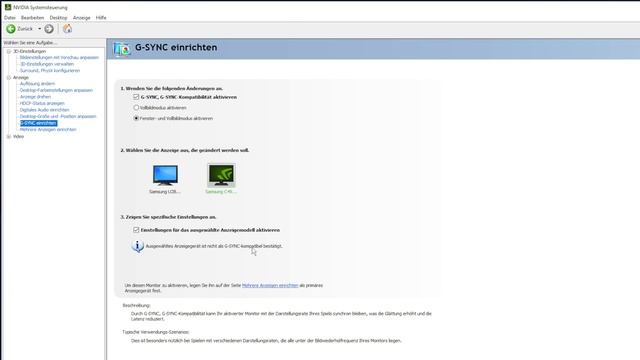Image resolution: width=640 pixels, height=360 pixels.
Task: Open the back history dropdown arrow
Action: click(x=40, y=29)
